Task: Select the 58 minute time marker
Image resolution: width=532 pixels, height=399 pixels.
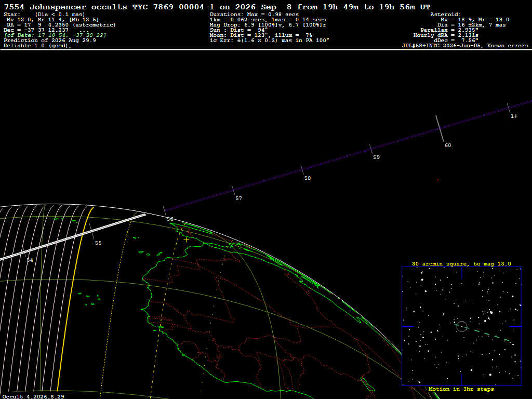Action: pyautogui.click(x=308, y=178)
